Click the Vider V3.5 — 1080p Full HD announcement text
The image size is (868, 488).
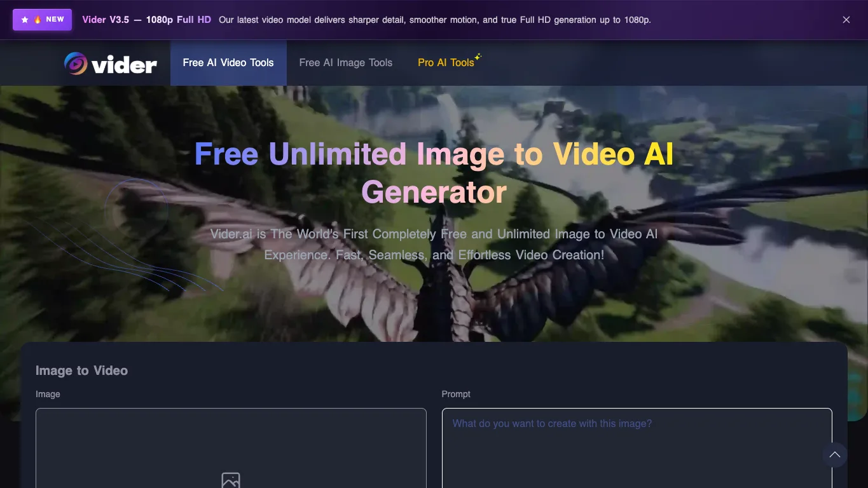[x=147, y=20]
